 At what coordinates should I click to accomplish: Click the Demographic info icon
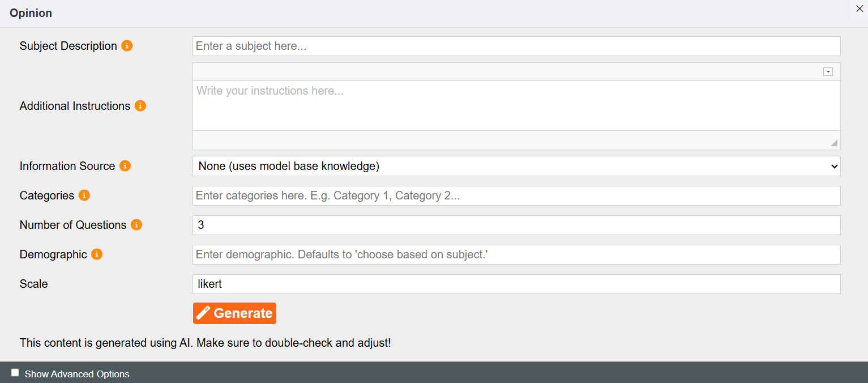click(97, 254)
